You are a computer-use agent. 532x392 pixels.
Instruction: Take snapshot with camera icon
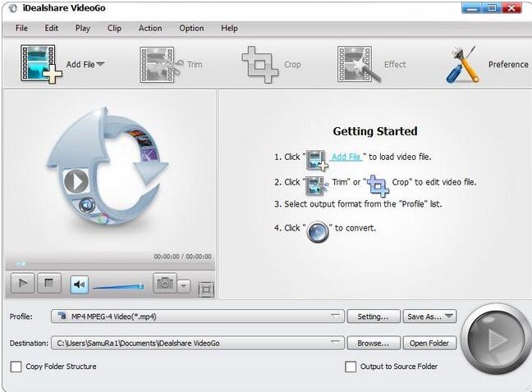coord(165,283)
